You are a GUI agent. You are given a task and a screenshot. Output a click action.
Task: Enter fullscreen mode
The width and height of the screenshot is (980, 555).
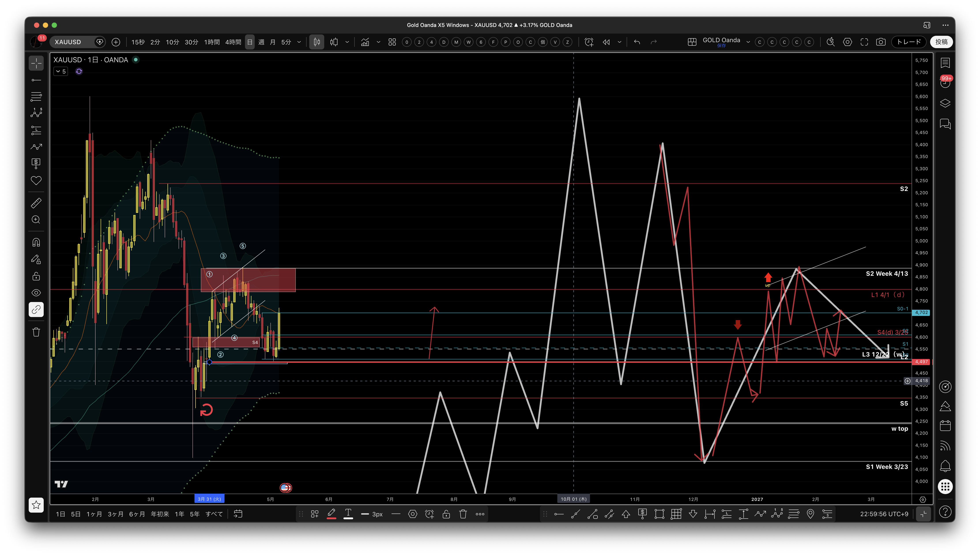pyautogui.click(x=864, y=42)
